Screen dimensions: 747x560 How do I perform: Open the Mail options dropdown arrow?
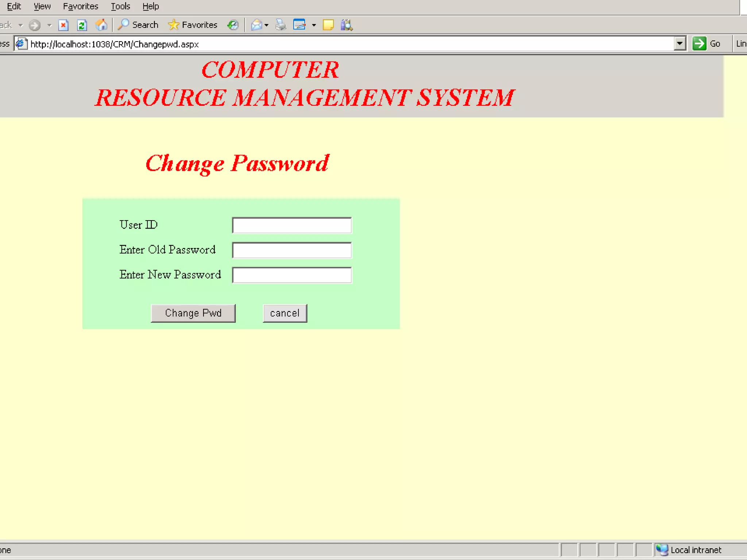point(267,25)
